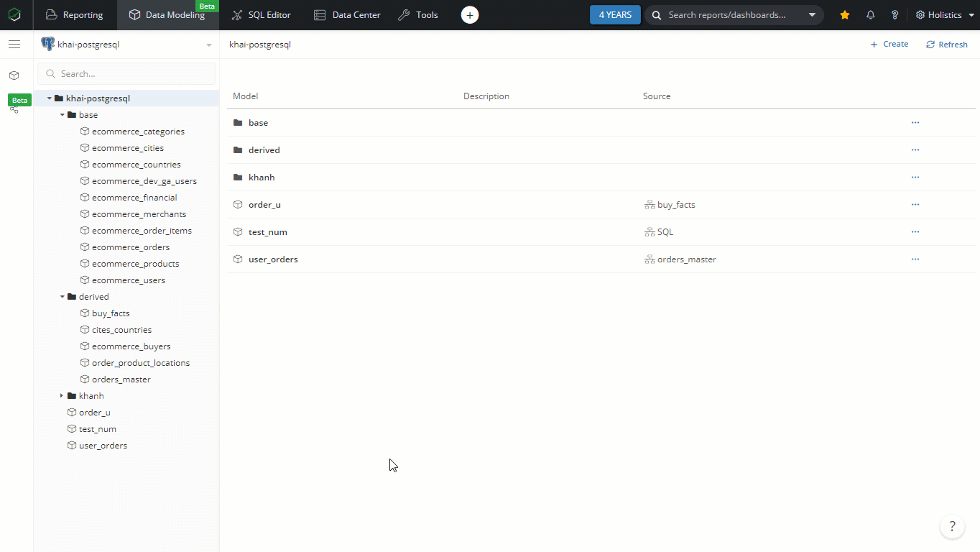
Task: Select order_u in the sidebar tree
Action: pos(94,413)
